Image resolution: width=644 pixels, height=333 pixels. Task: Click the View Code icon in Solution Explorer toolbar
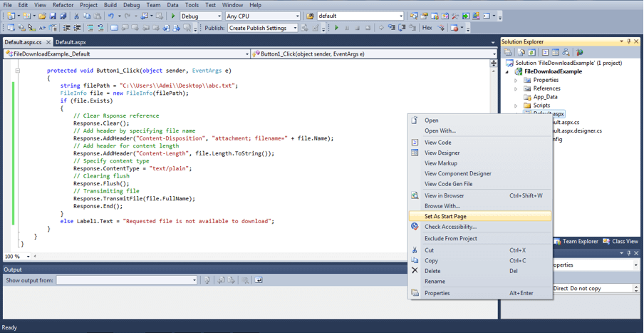546,52
